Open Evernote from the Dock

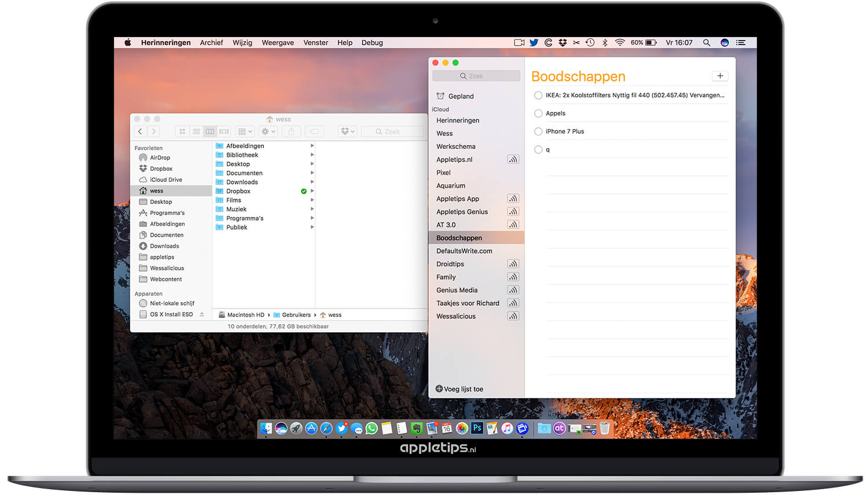417,428
